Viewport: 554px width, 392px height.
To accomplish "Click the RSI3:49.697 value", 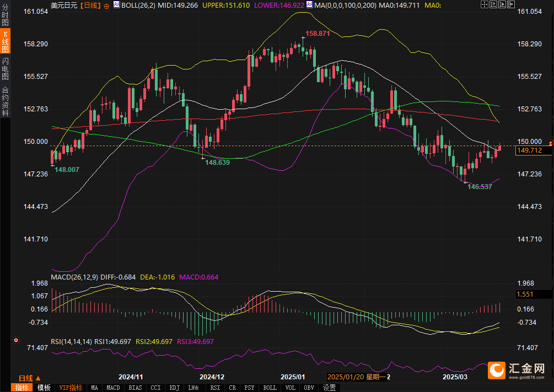I will (195, 342).
